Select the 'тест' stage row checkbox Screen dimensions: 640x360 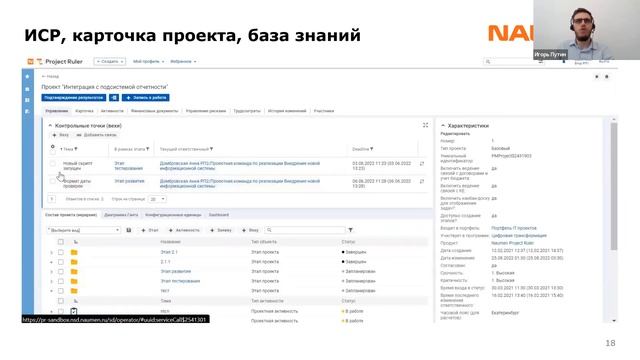[x=61, y=291]
